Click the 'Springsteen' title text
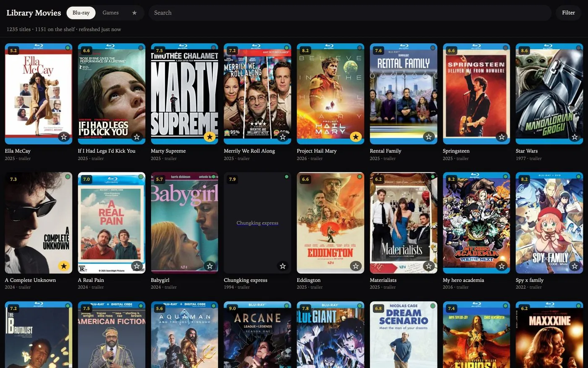Screen dimensions: 588x368 click(x=456, y=151)
